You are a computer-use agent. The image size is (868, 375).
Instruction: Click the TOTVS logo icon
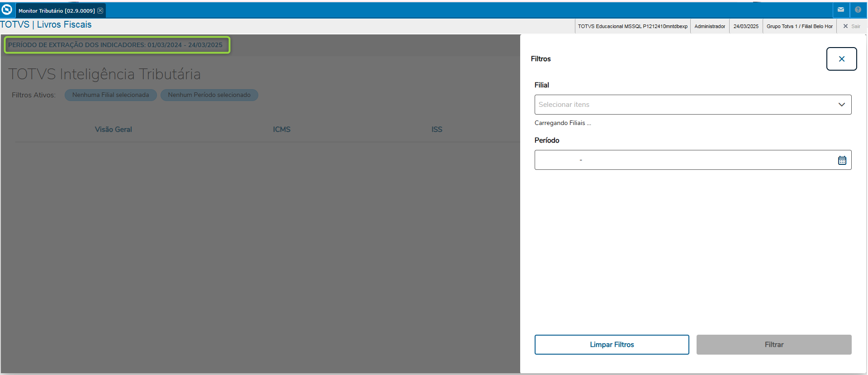(7, 10)
